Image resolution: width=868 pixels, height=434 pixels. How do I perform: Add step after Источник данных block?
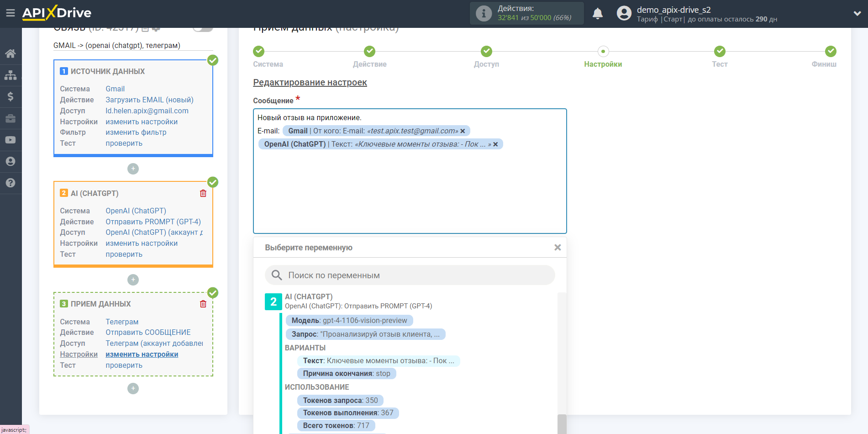click(x=133, y=169)
